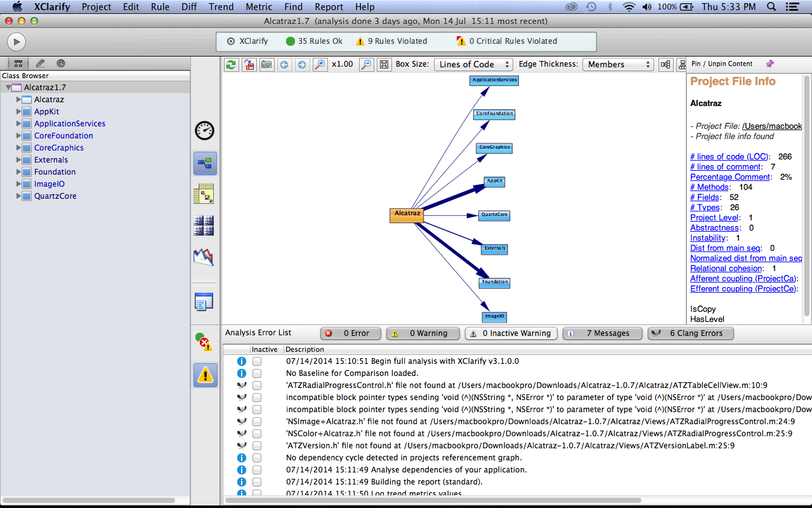Screen dimensions: 812x508
Task: Toggle Inactive checkbox for 'No dependency cycle' row
Action: pyautogui.click(x=257, y=458)
